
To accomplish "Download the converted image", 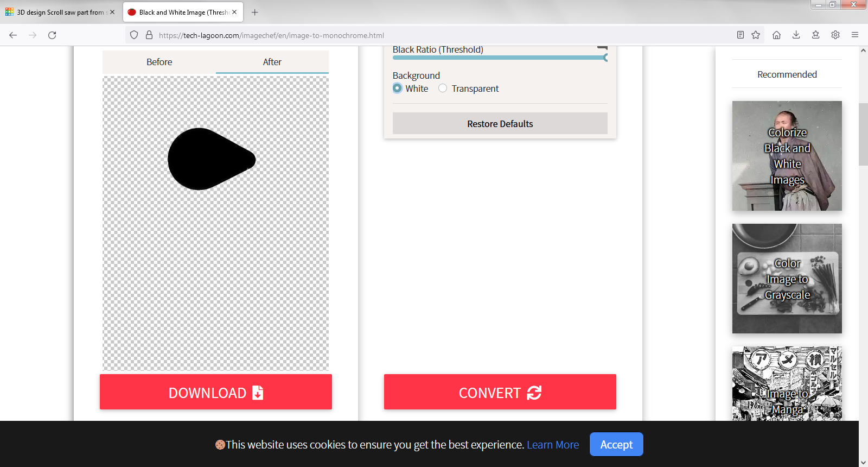I will [x=216, y=392].
